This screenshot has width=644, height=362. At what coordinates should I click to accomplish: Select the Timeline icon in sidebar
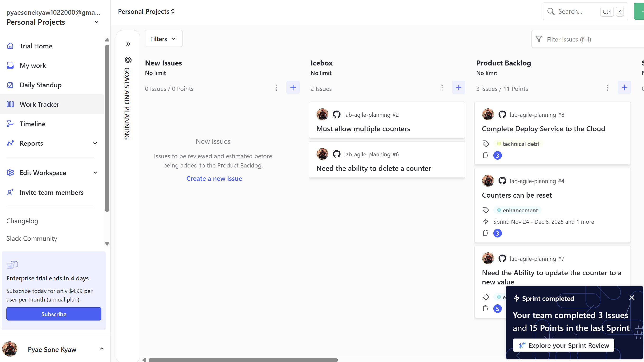[10, 124]
